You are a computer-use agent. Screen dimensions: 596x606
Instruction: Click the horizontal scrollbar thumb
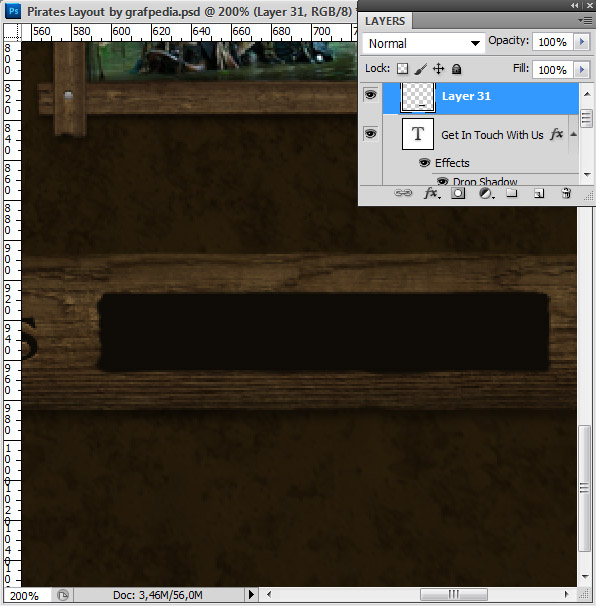point(454,594)
